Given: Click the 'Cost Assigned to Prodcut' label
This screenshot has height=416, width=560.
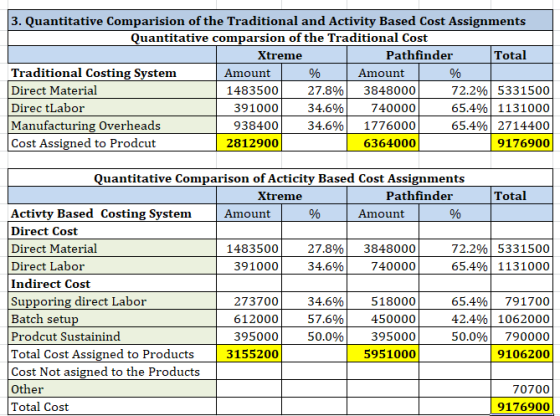Looking at the screenshot, I should (x=112, y=143).
